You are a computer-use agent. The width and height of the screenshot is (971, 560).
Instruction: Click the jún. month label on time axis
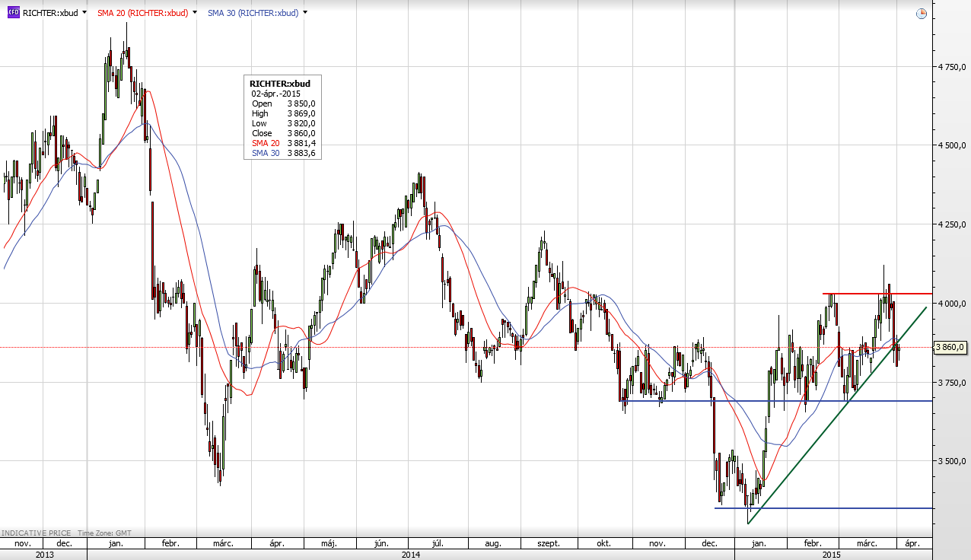point(382,544)
